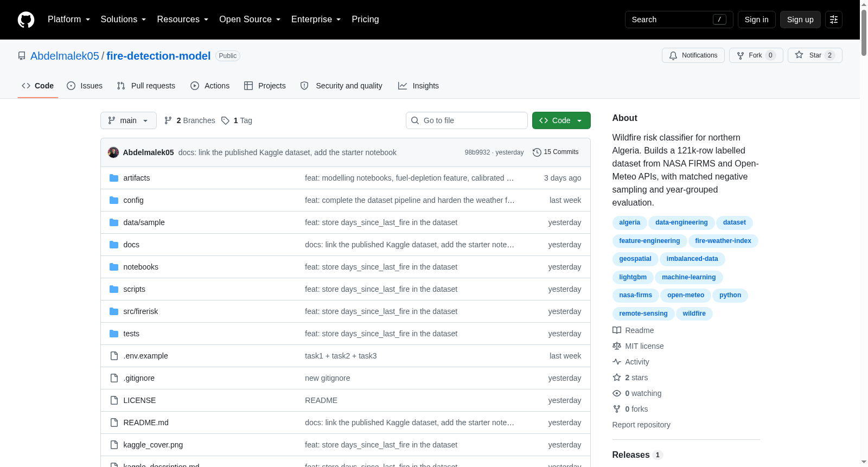
Task: View the 15 Commits history
Action: coord(556,152)
